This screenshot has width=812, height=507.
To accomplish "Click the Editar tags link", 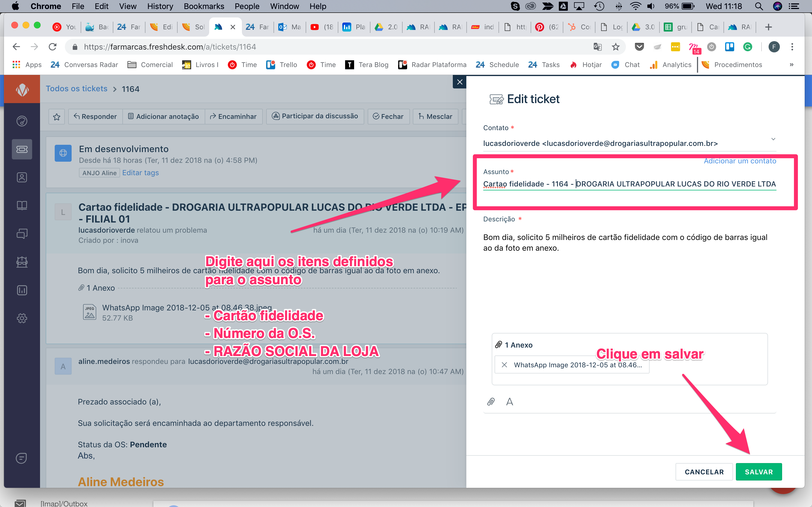I will tap(140, 173).
